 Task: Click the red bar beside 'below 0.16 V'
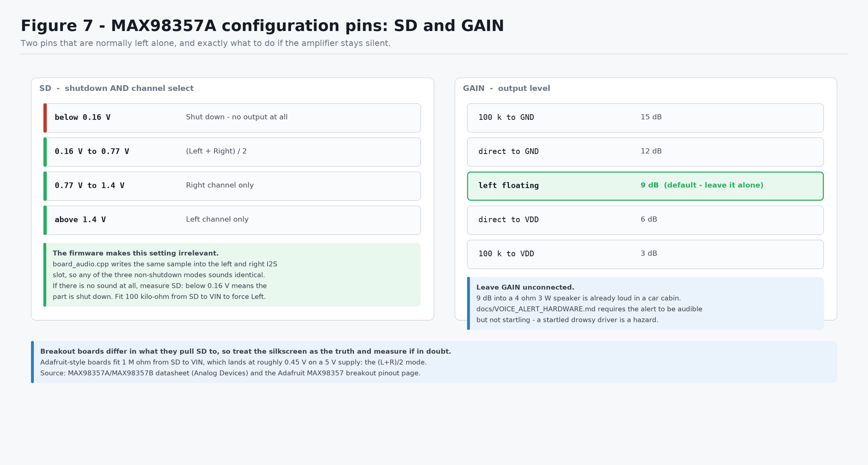pos(45,118)
